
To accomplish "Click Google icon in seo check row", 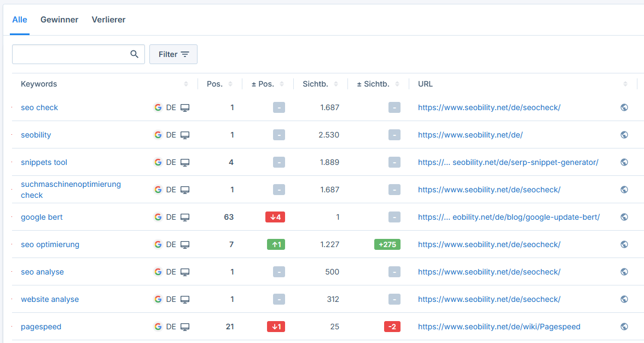I will (x=158, y=107).
